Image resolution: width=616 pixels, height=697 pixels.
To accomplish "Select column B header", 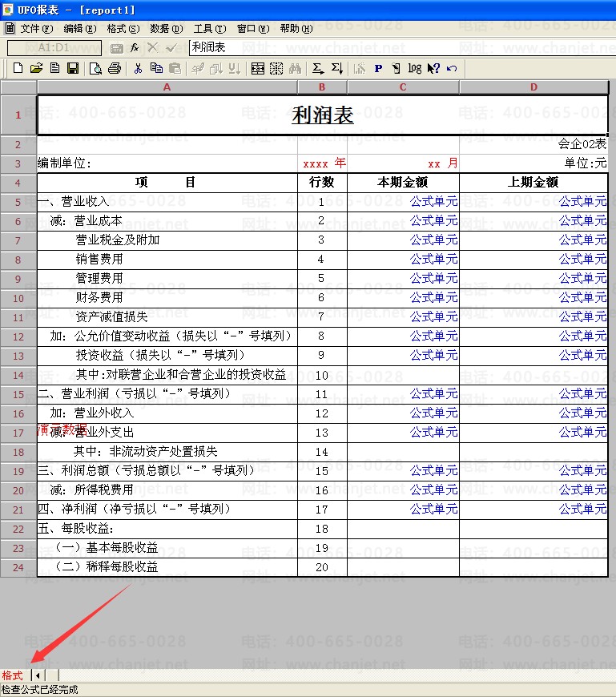I will coord(322,87).
